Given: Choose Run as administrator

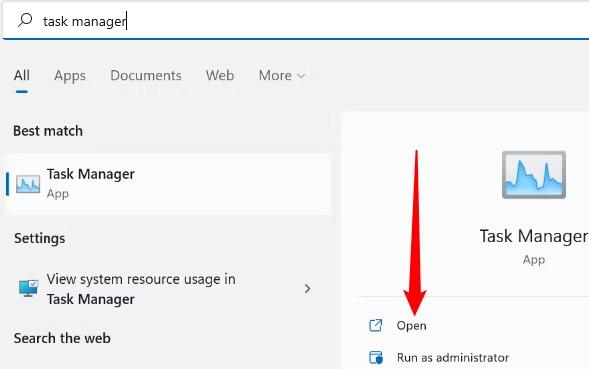Looking at the screenshot, I should [453, 357].
